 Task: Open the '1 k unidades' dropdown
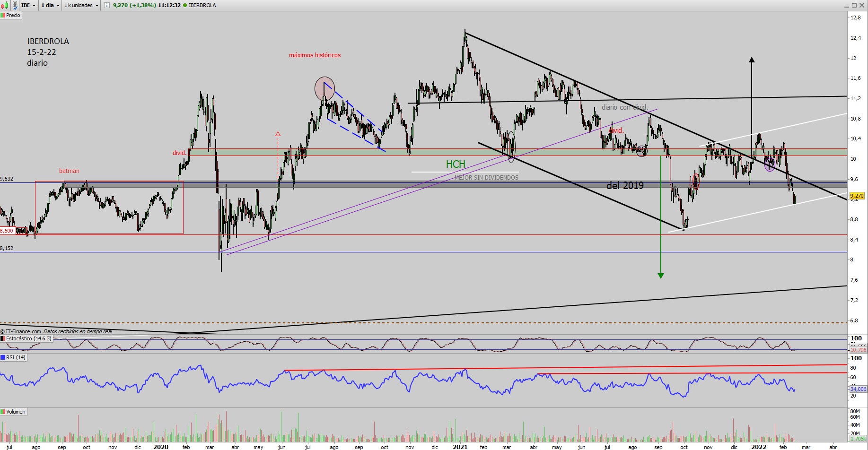click(x=81, y=5)
